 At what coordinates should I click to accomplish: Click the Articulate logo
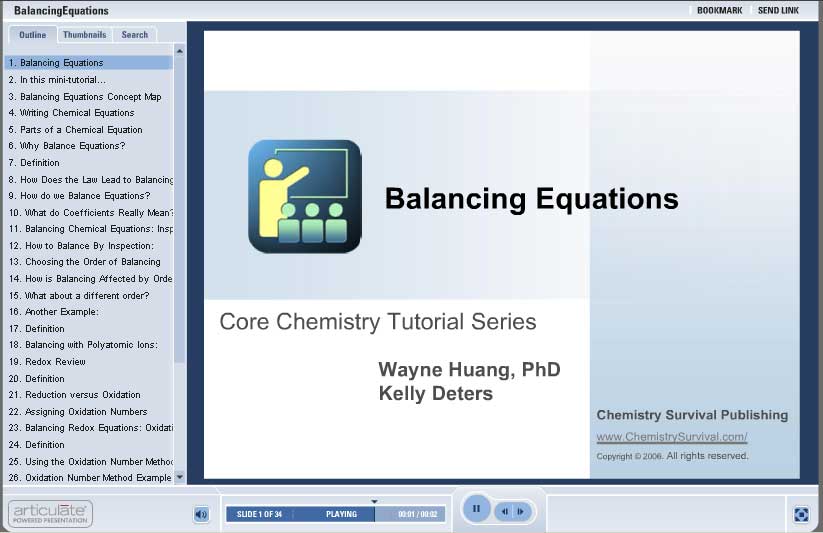pos(50,513)
